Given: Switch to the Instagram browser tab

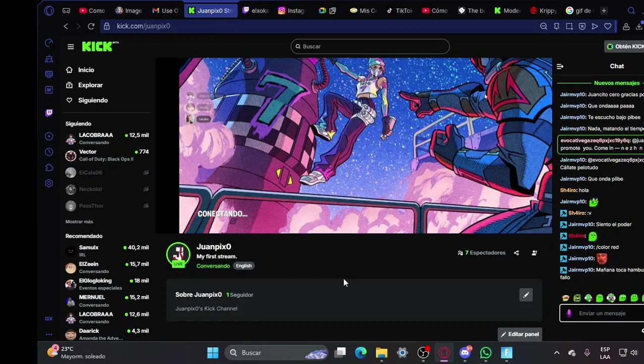Looking at the screenshot, I should tap(292, 11).
